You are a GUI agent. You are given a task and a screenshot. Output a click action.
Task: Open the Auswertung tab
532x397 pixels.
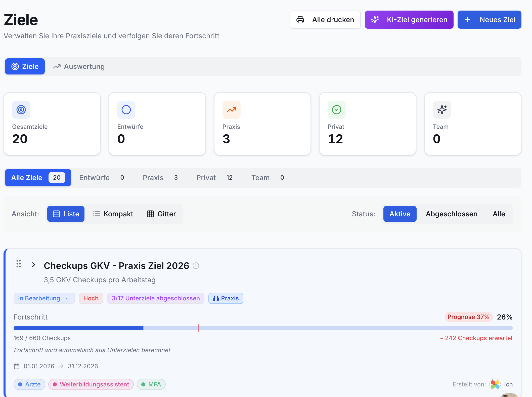[x=79, y=66]
